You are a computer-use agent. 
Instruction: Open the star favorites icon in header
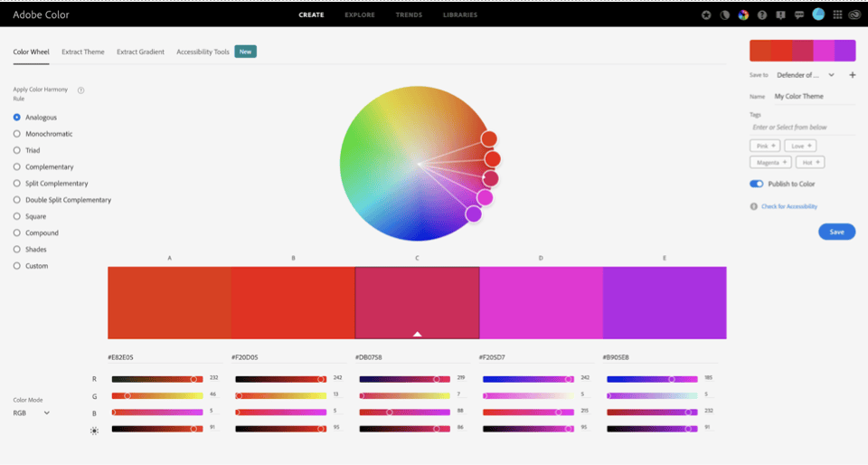pos(706,15)
